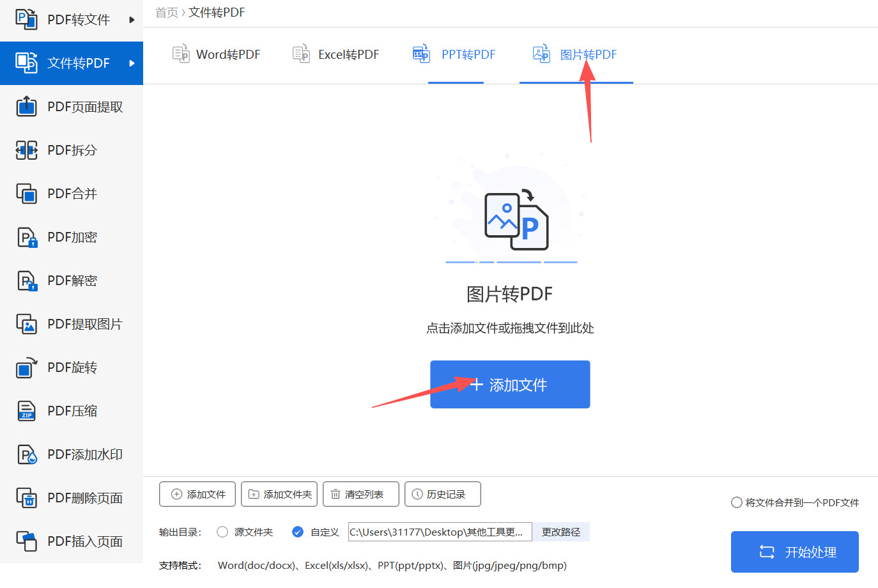Switch to the Word转PDF tab
The height and width of the screenshot is (588, 878).
(217, 54)
